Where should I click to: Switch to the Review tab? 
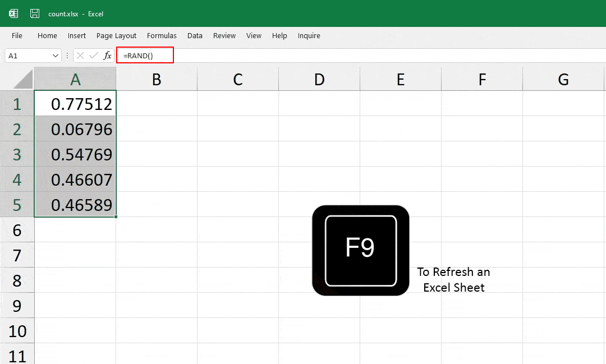pos(224,35)
